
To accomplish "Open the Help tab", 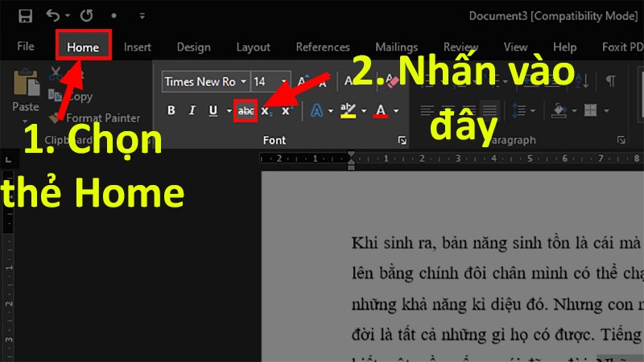I will [x=565, y=47].
